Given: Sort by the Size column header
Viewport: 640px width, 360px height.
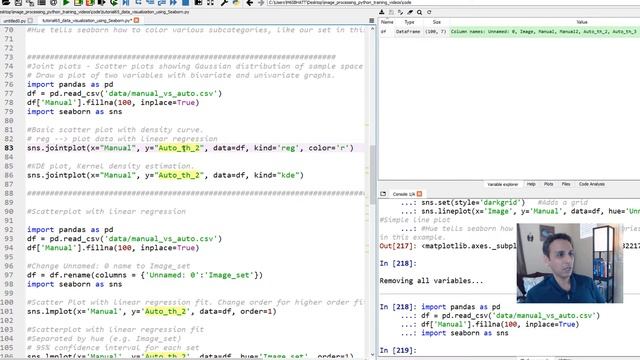Looking at the screenshot, I should pyautogui.click(x=436, y=22).
